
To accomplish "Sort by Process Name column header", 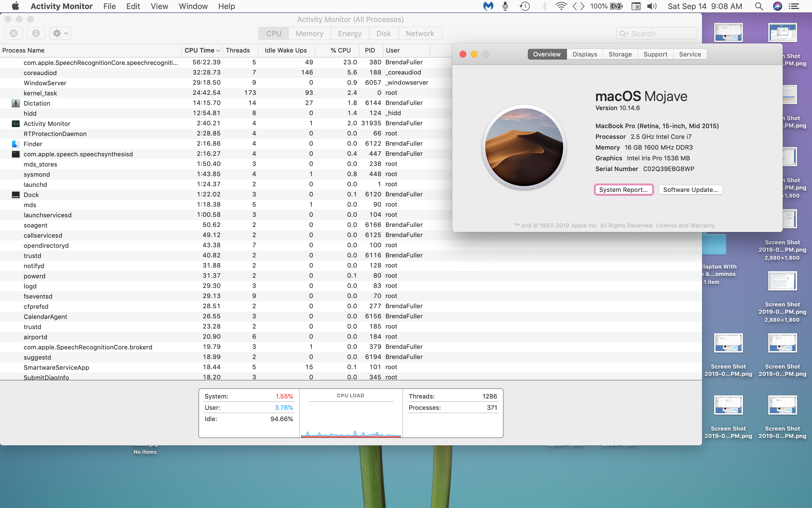I will coord(91,51).
